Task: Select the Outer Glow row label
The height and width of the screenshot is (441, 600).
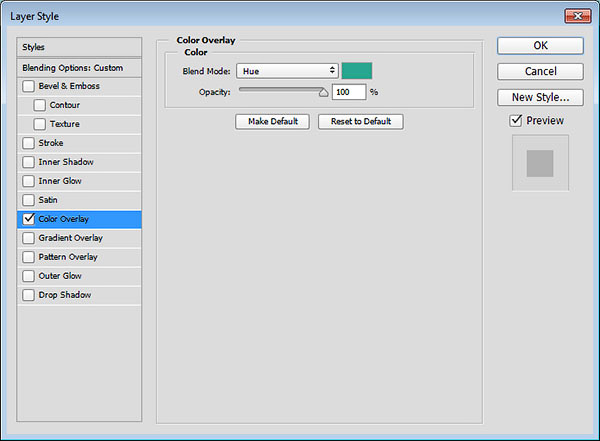Action: [x=60, y=276]
